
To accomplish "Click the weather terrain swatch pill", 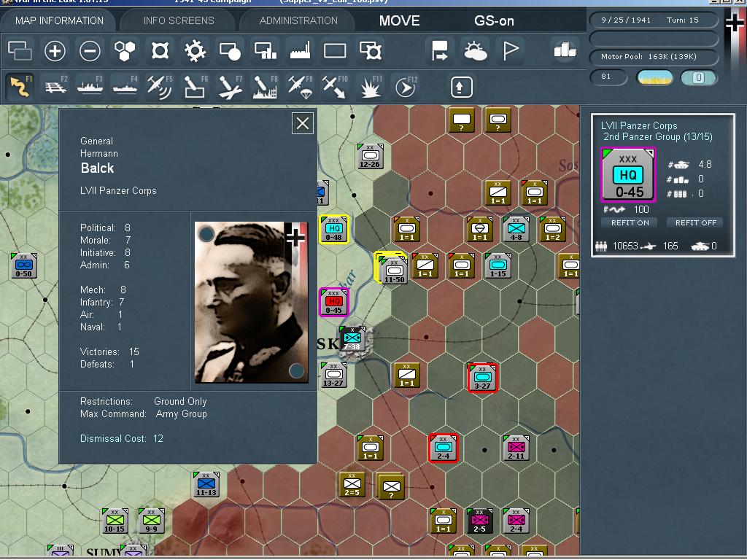I will 655,77.
